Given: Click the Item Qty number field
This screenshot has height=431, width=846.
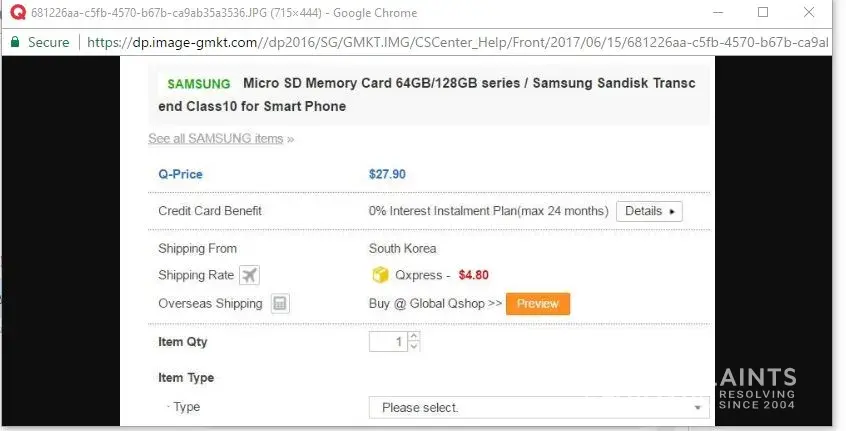Looking at the screenshot, I should (388, 342).
